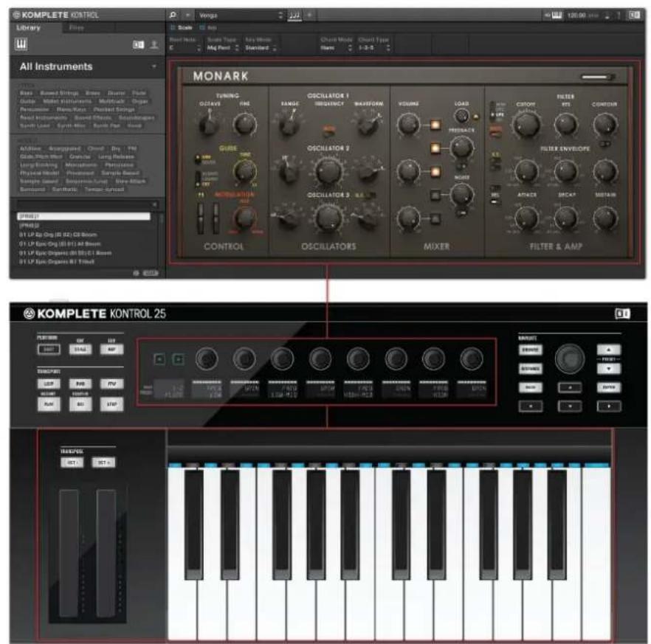Click the PLAY transport button on keyboard
Viewport: 651px width, 644px height.
coord(49,404)
